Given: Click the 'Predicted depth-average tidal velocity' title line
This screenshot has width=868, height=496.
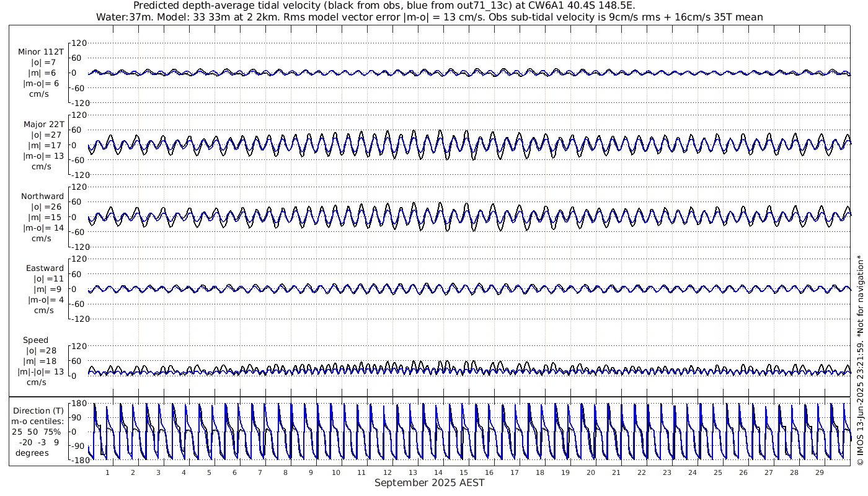Looking at the screenshot, I should pyautogui.click(x=384, y=6).
